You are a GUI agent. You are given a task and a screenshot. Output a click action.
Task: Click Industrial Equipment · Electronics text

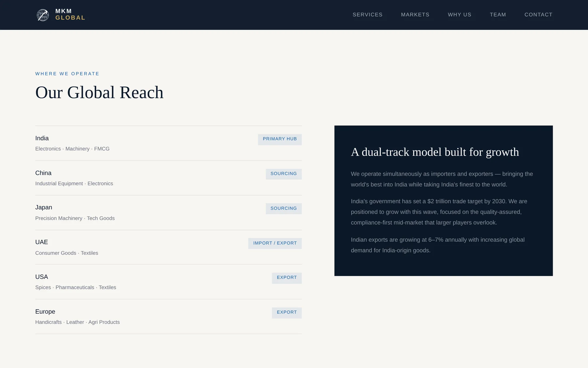tap(74, 184)
